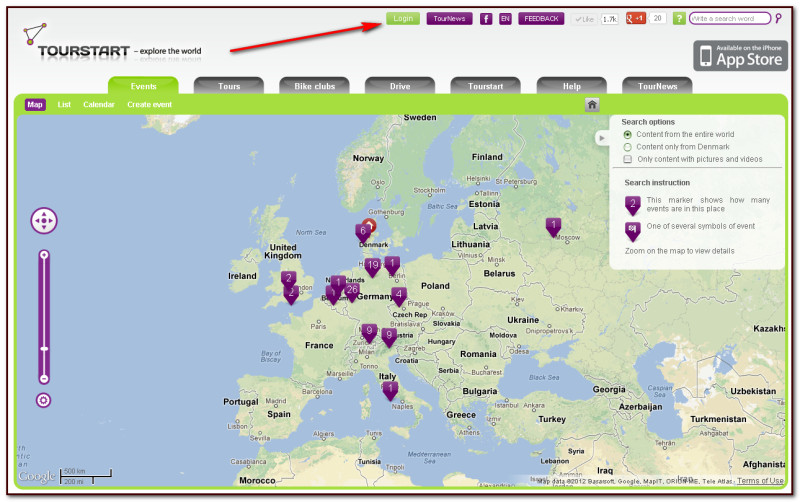
Task: Click the Create event link
Action: tap(149, 105)
